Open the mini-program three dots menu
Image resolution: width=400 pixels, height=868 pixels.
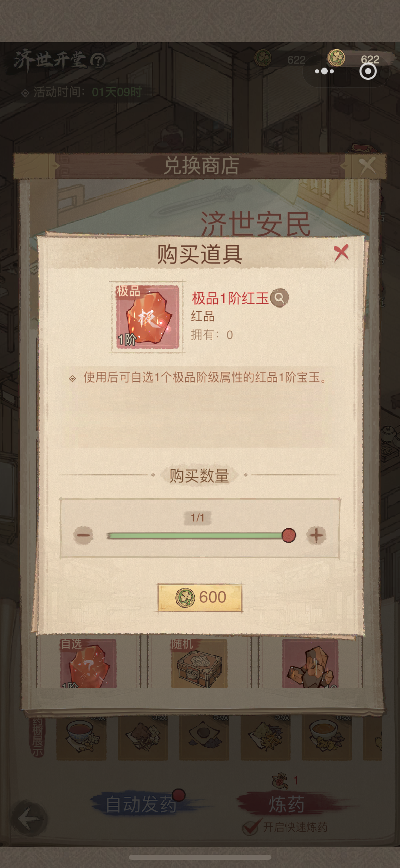tap(324, 71)
